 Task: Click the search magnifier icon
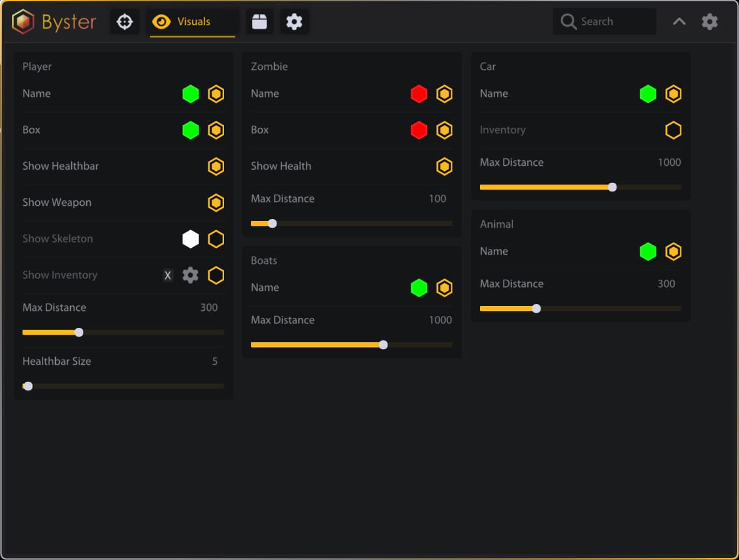point(568,22)
